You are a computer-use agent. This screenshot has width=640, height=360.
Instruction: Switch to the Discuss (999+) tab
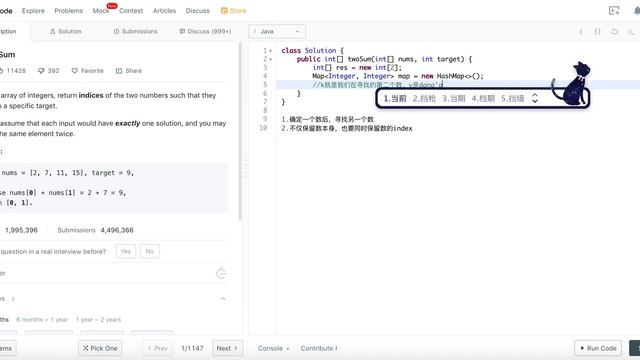coord(205,31)
